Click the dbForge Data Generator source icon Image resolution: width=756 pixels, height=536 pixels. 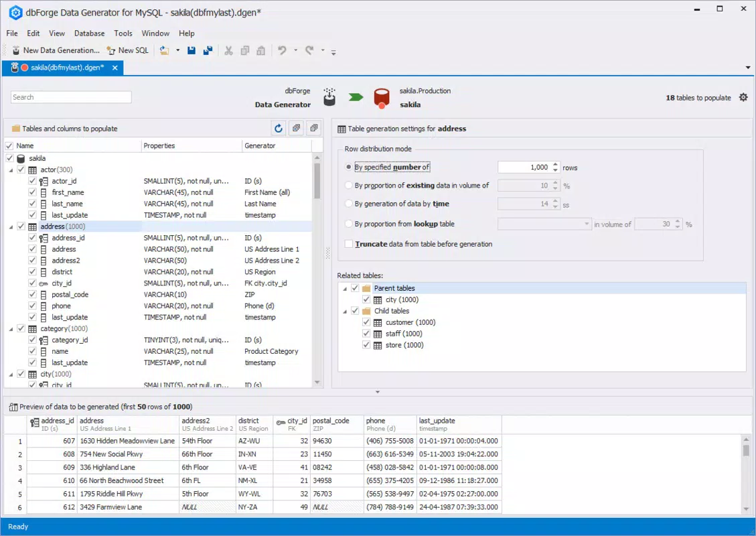point(329,97)
